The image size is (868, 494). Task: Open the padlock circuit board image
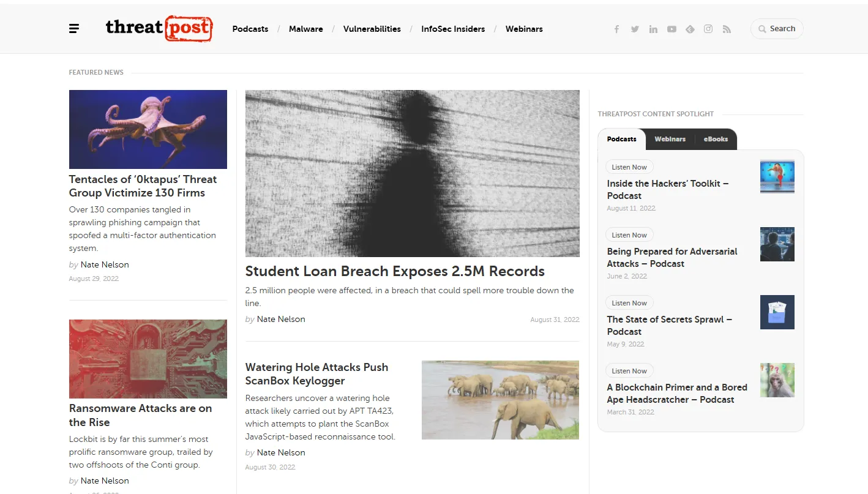pos(148,359)
